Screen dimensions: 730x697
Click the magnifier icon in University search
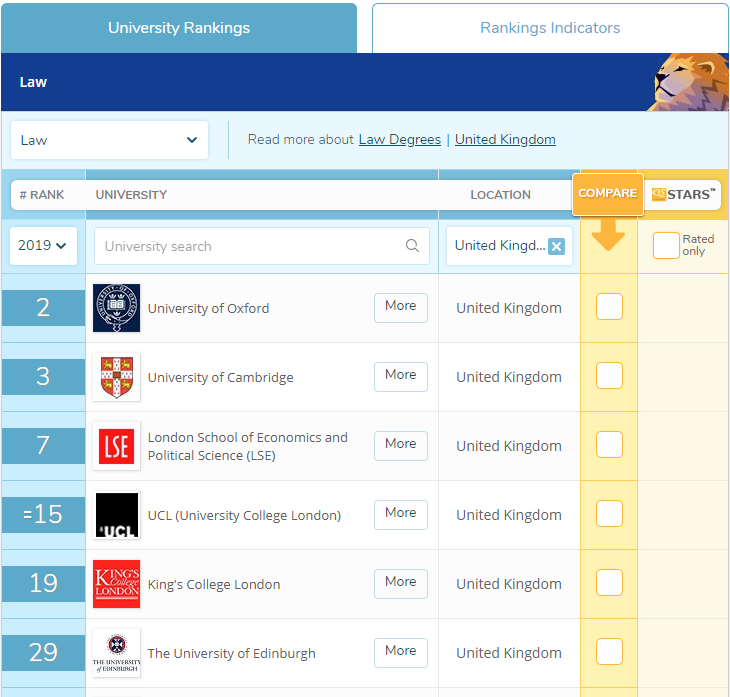coord(412,245)
